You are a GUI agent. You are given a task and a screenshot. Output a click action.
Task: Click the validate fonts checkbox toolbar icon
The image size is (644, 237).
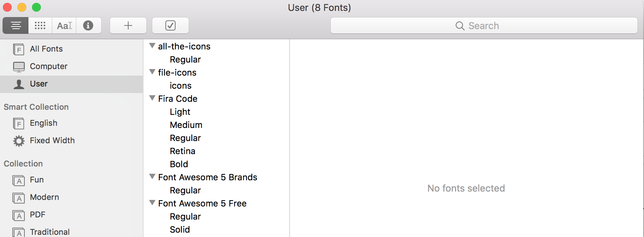point(170,25)
